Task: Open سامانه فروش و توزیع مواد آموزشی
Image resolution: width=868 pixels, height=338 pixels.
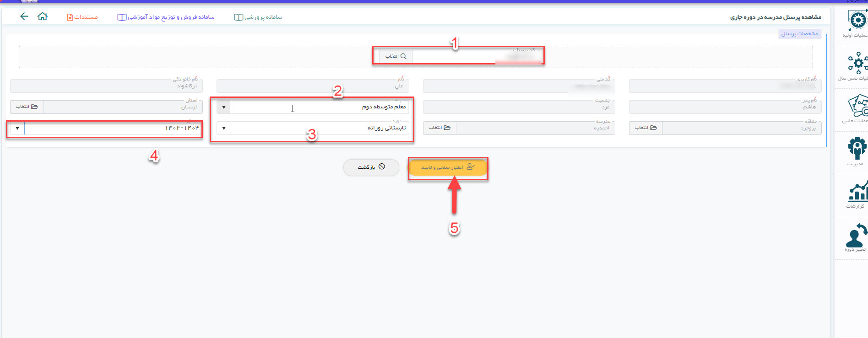Action: point(166,17)
